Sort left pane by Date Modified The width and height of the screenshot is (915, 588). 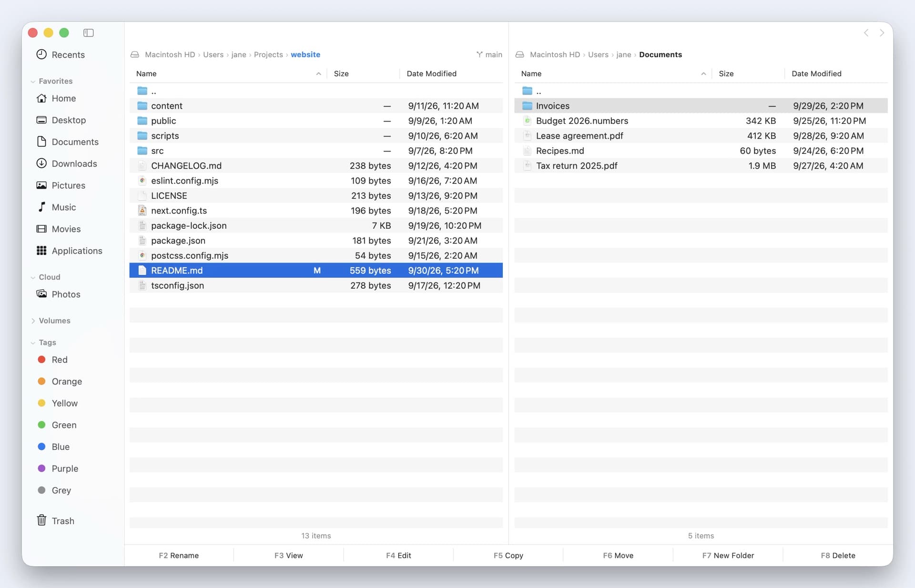click(x=431, y=74)
